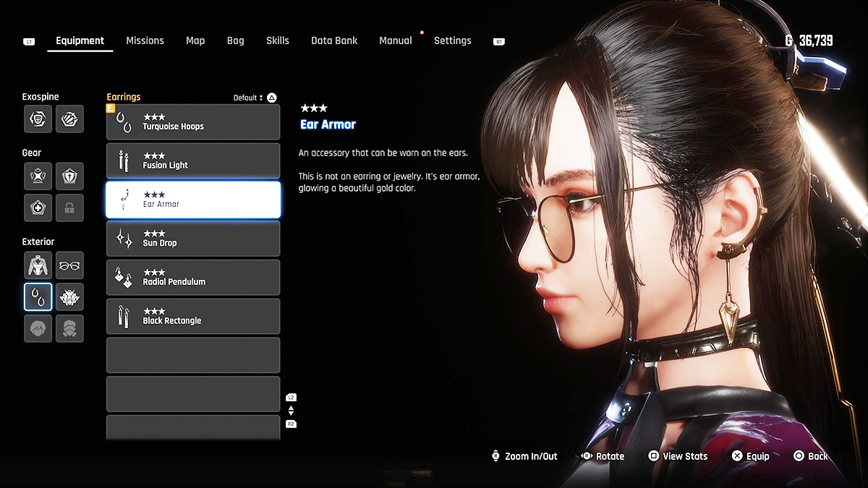Select the second Exospine slot icon
The width and height of the screenshot is (868, 488).
tap(69, 119)
